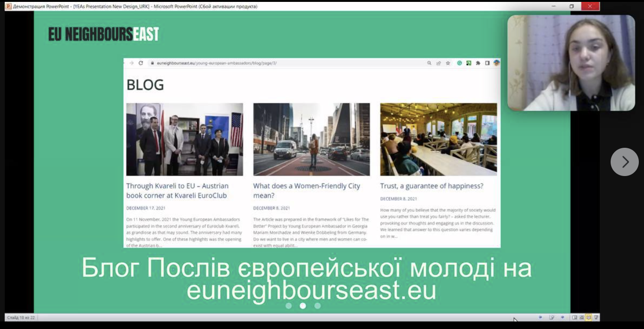Screen dimensions: 644x329
Task: Open slide show menu icon in status bar
Action: tap(551, 317)
